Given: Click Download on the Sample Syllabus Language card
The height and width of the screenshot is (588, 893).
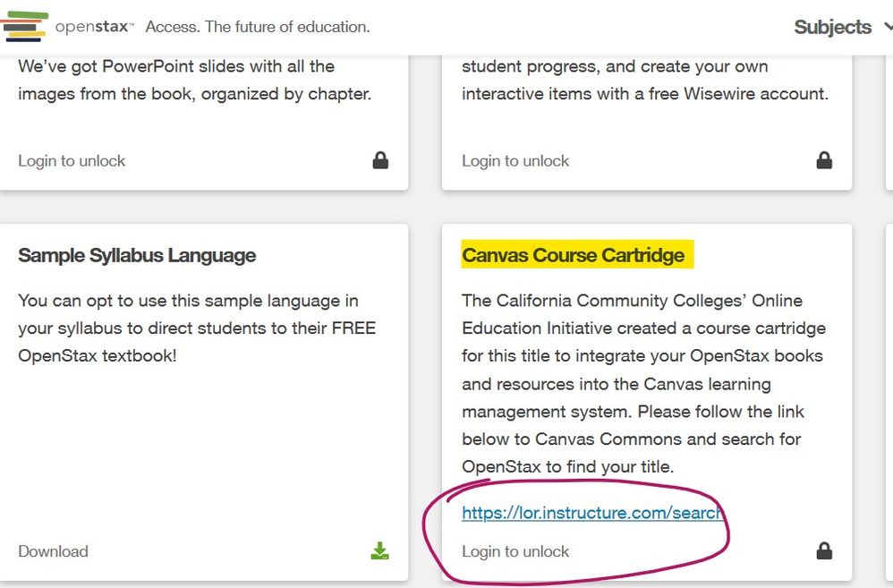Looking at the screenshot, I should [53, 550].
